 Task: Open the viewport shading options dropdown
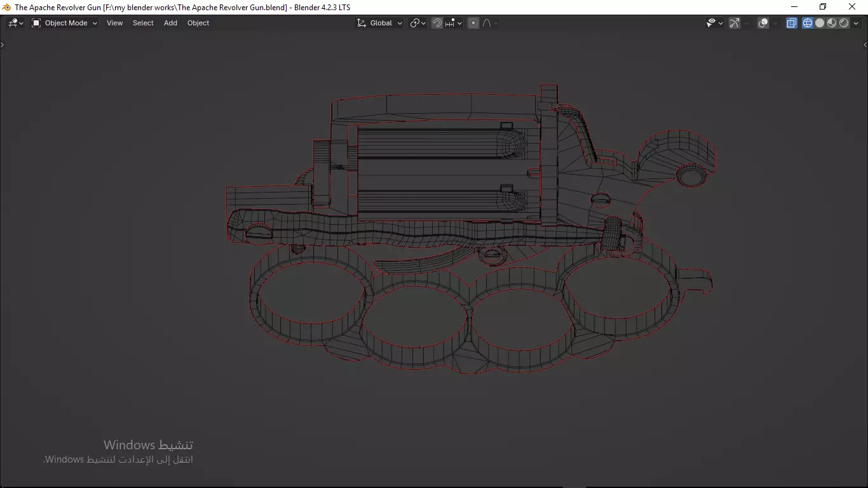tap(856, 23)
